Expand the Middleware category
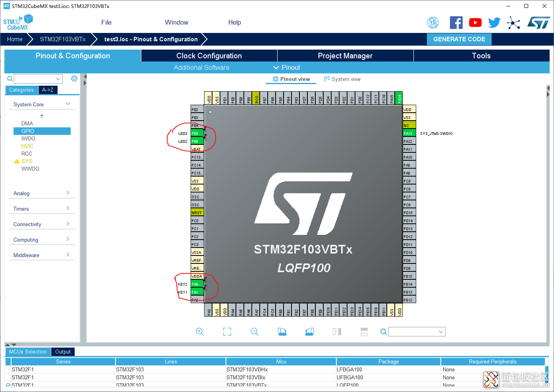Image resolution: width=554 pixels, height=392 pixels. [68, 255]
